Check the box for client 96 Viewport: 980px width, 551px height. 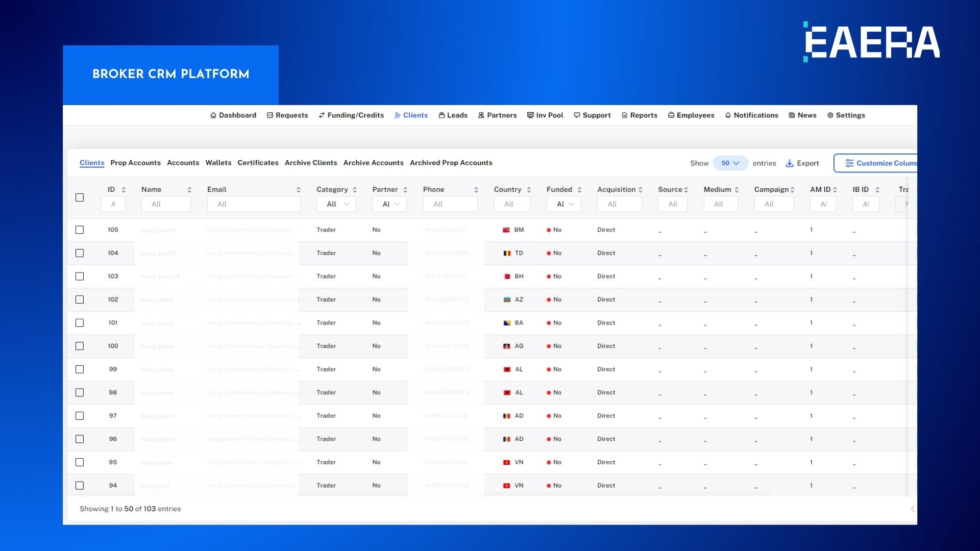pos(80,439)
